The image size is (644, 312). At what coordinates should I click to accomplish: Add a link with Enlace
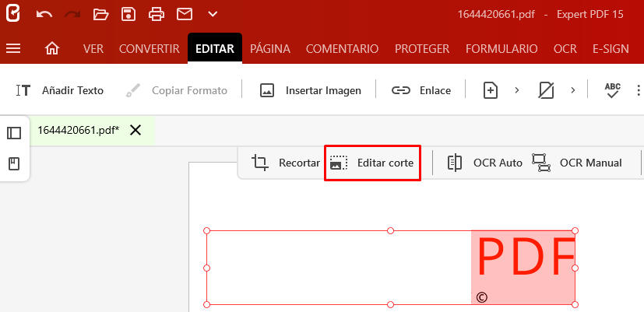tap(421, 90)
